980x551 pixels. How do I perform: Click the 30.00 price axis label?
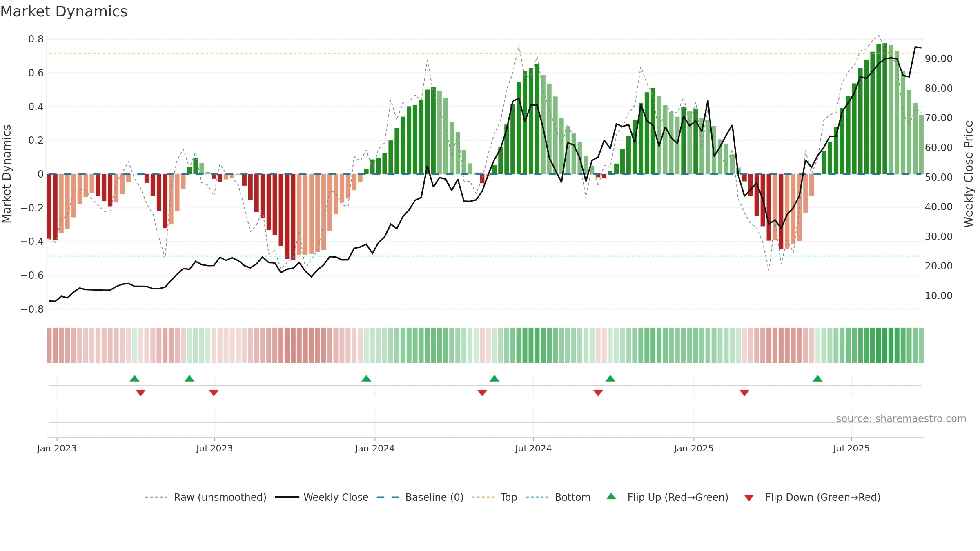[x=939, y=237]
